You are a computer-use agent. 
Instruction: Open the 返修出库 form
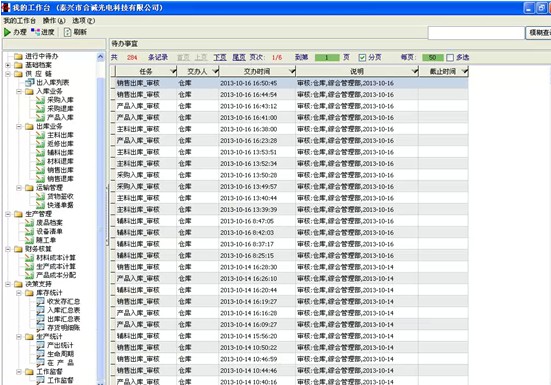tap(60, 144)
